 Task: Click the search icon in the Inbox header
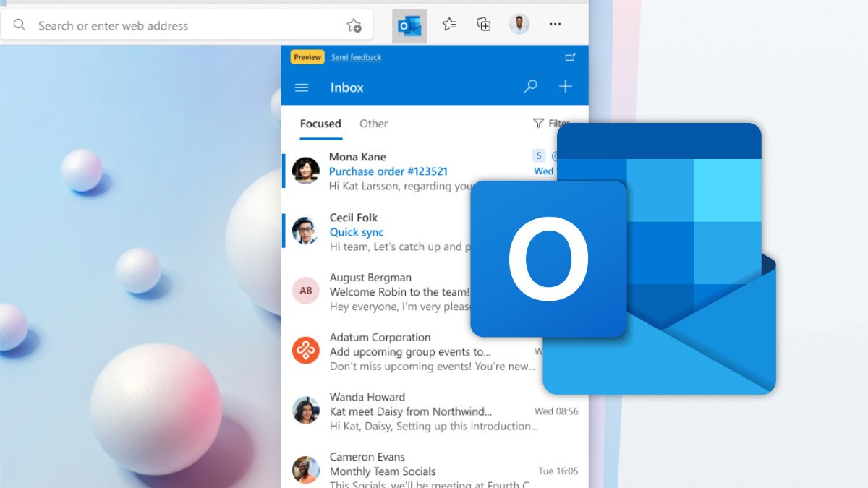pos(530,86)
